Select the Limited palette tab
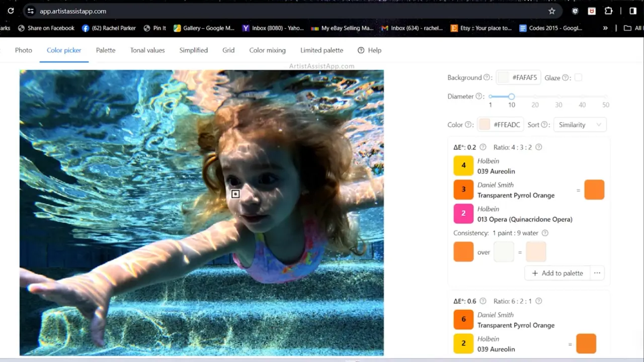The height and width of the screenshot is (362, 644). 321,50
